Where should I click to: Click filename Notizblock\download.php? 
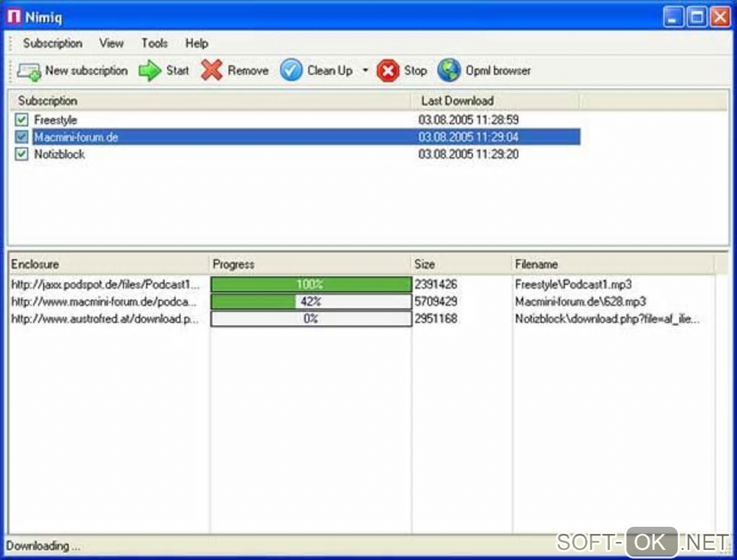pos(607,319)
